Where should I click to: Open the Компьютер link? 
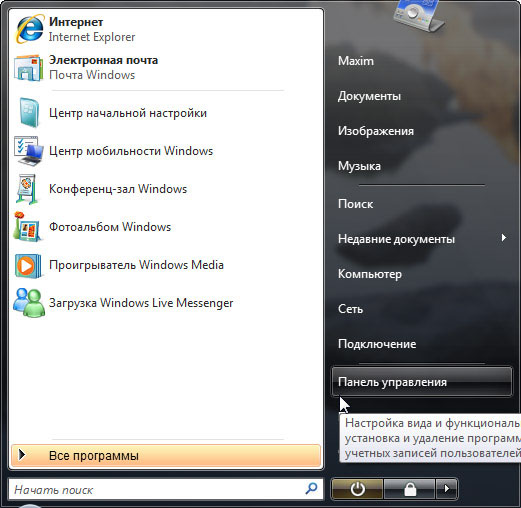[370, 274]
